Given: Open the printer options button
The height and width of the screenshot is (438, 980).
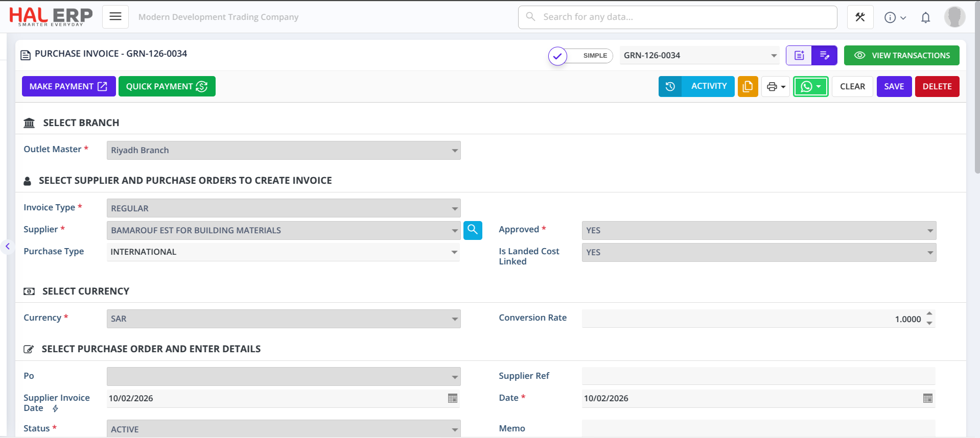Looking at the screenshot, I should 776,87.
